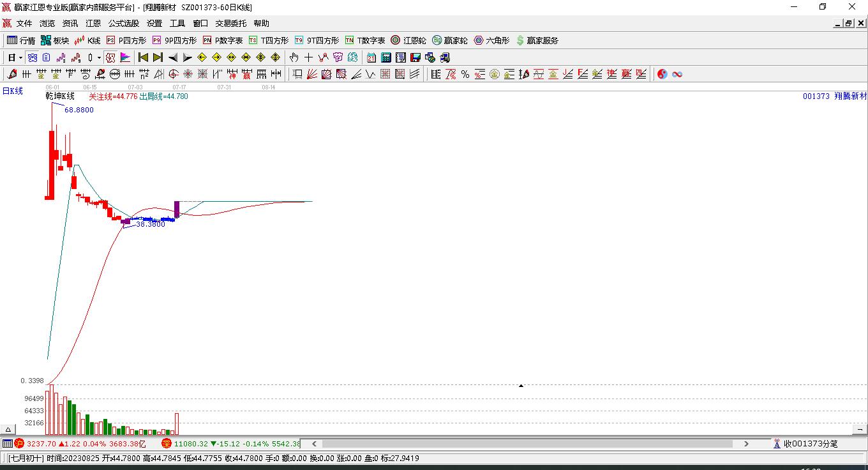Screen dimensions: 868x470
Task: Click the 关注线=44.776 readout
Action: pos(113,96)
